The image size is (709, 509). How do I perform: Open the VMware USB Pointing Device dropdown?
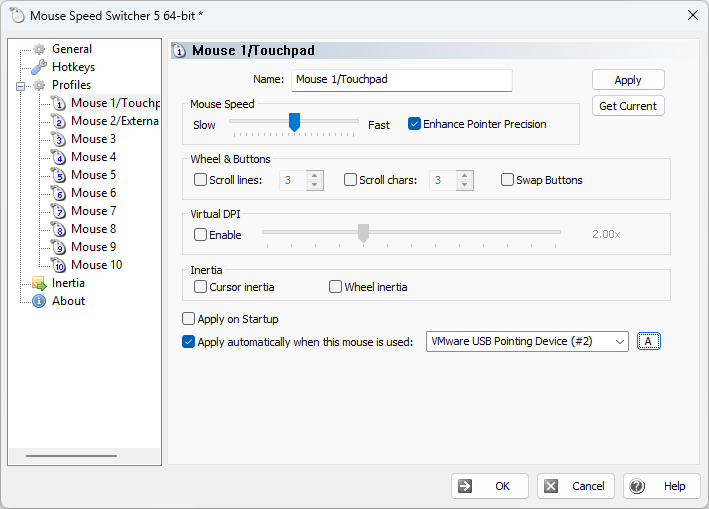click(527, 341)
